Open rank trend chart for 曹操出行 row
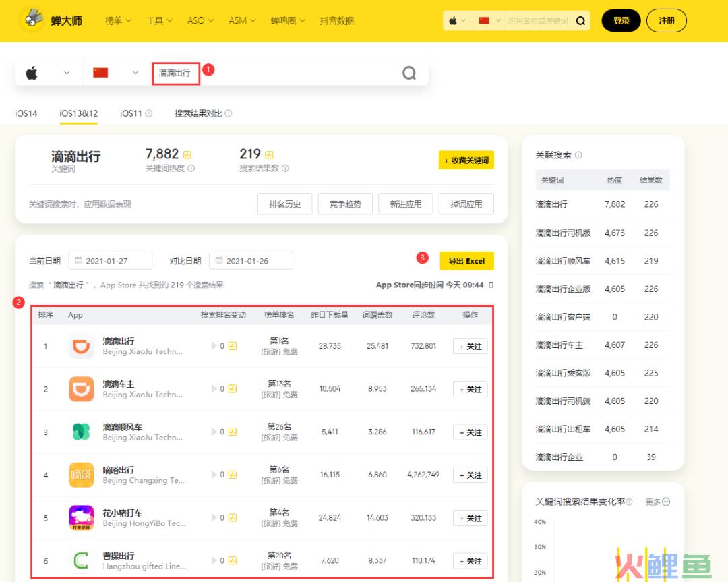 click(233, 560)
